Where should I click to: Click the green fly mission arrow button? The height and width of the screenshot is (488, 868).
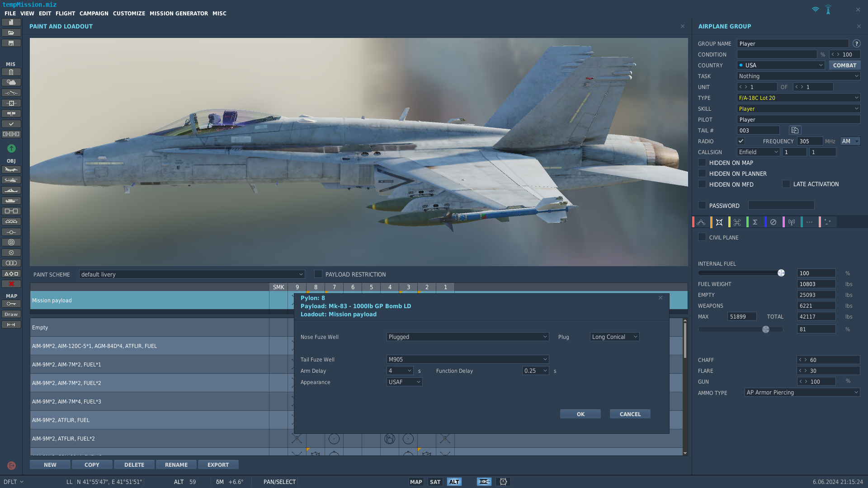tap(11, 149)
